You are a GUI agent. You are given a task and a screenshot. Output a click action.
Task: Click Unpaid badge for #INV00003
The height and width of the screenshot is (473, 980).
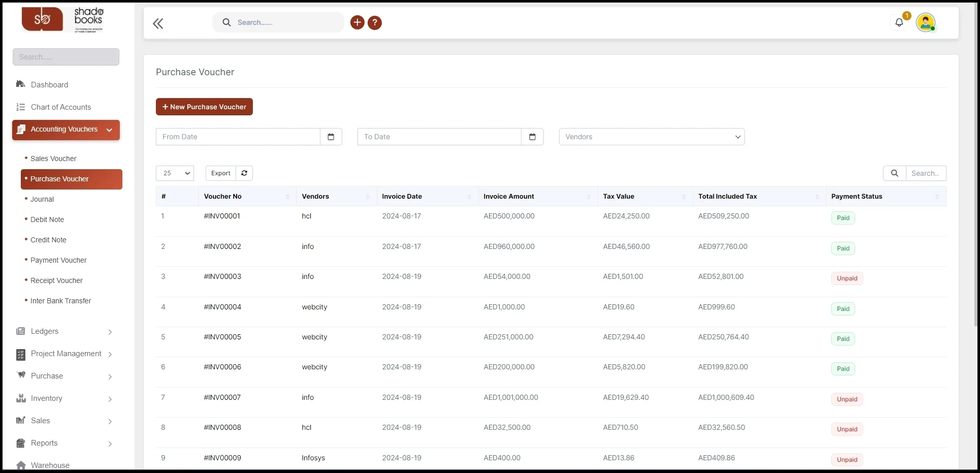coord(847,278)
